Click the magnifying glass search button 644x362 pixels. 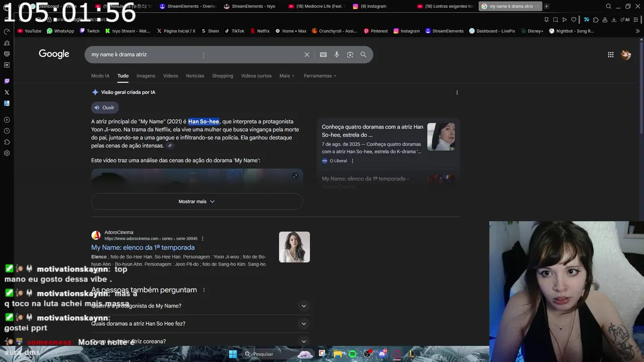tap(363, 55)
